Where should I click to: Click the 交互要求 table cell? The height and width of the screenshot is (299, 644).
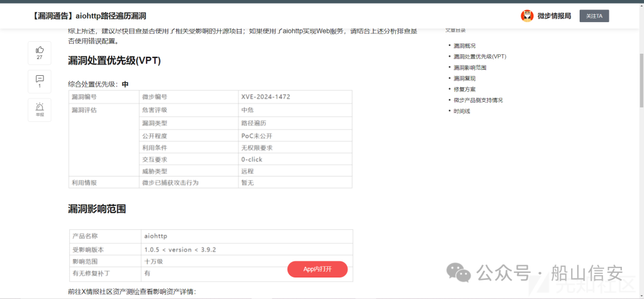[x=188, y=159]
